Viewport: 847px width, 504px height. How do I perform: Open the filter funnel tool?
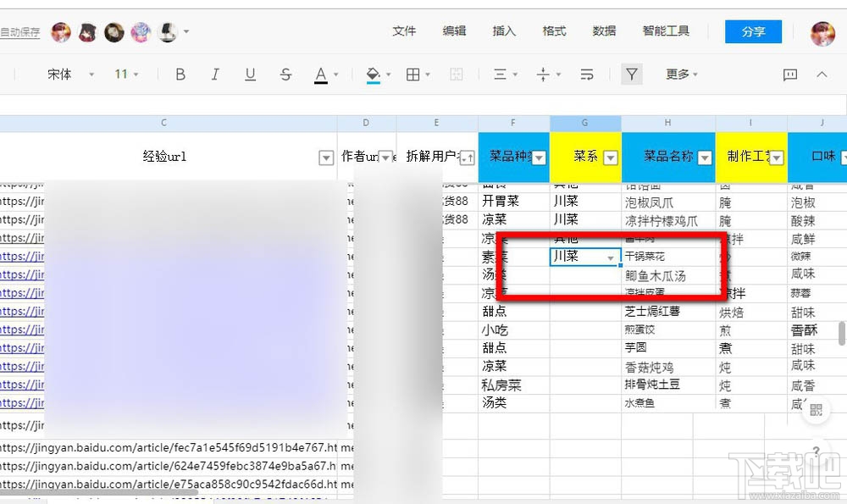pos(632,74)
